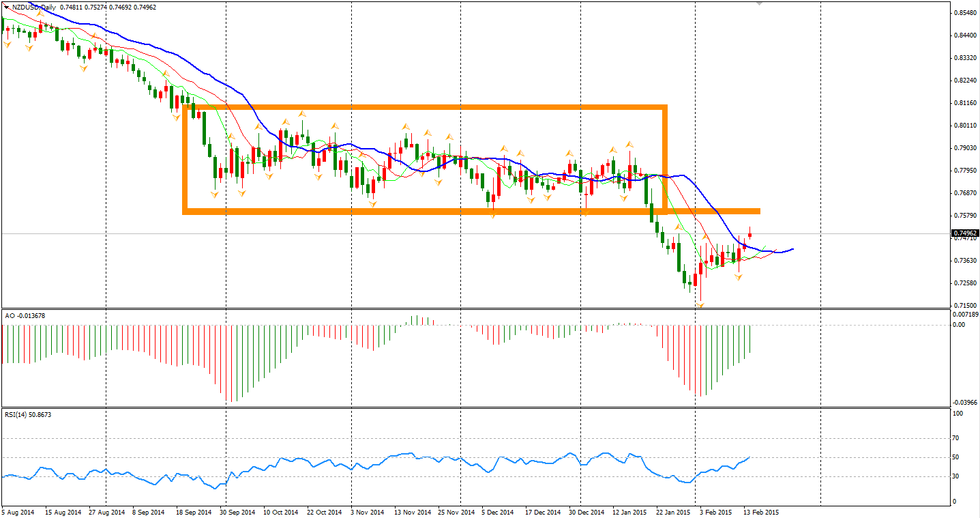This screenshot has width=980, height=518.
Task: Click the 15 Aug 2014 date label
Action: [63, 511]
